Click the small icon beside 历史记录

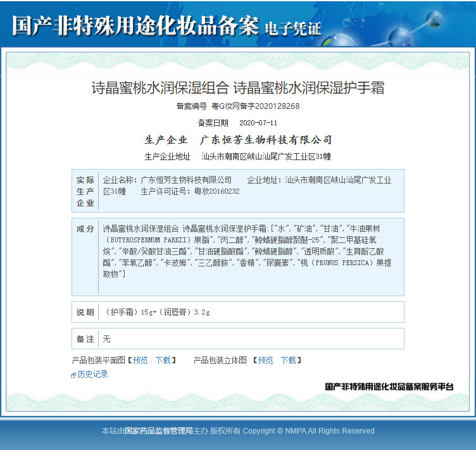(73, 375)
